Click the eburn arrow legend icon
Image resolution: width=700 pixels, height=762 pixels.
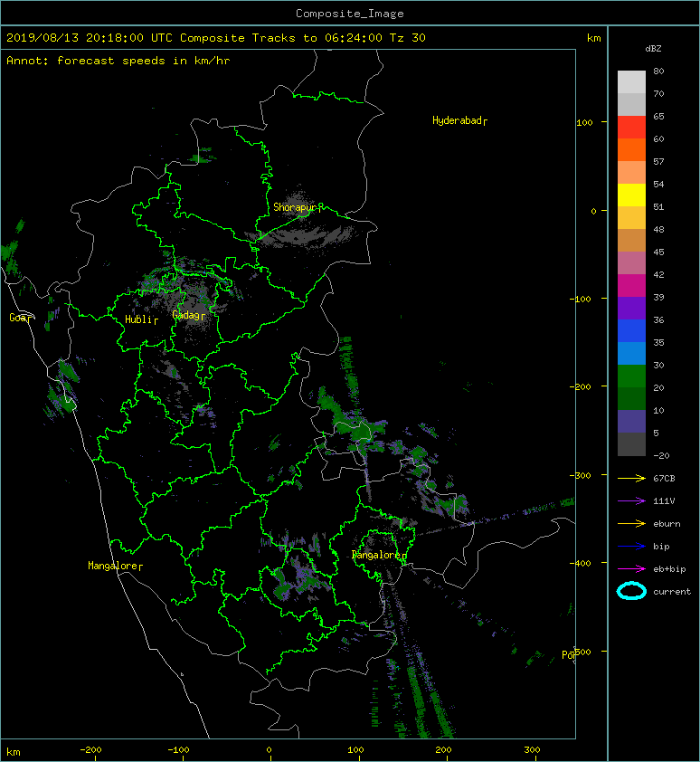pos(631,524)
